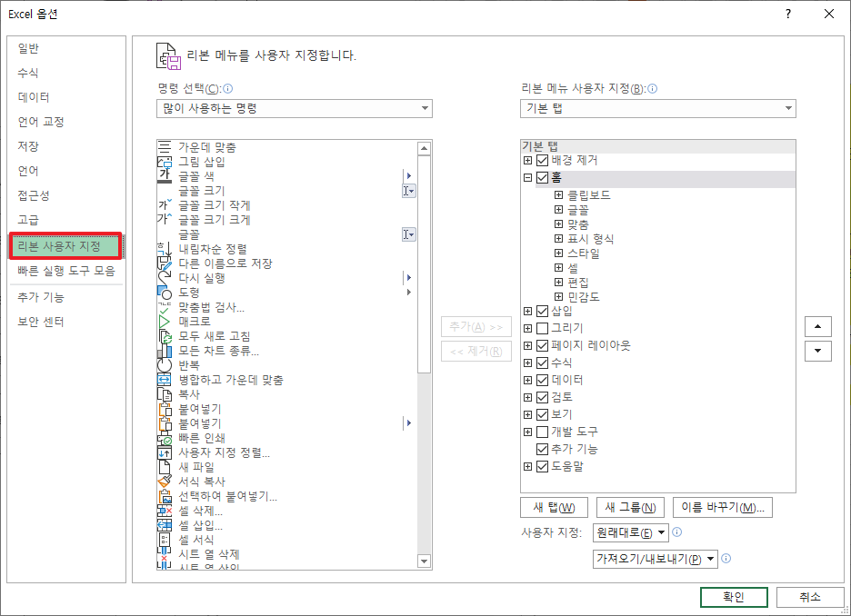Click the 모두 새로 고침 icon
Image resolution: width=851 pixels, height=616 pixels.
click(165, 336)
